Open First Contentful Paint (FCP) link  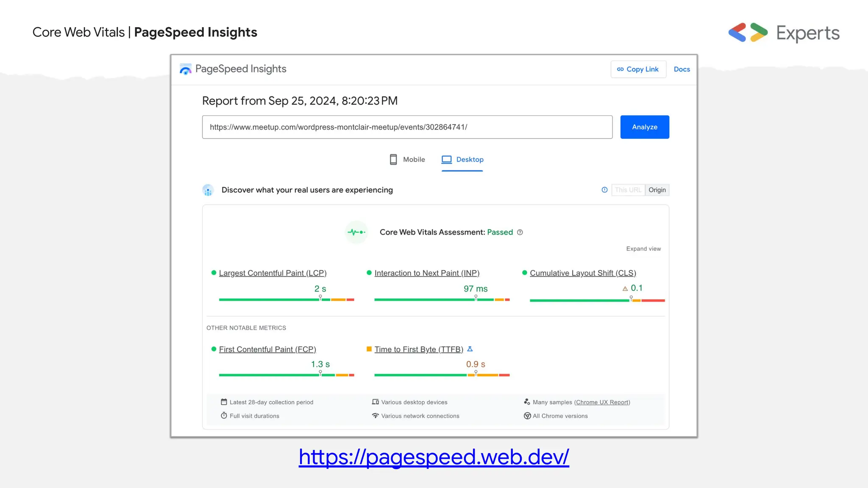tap(267, 349)
